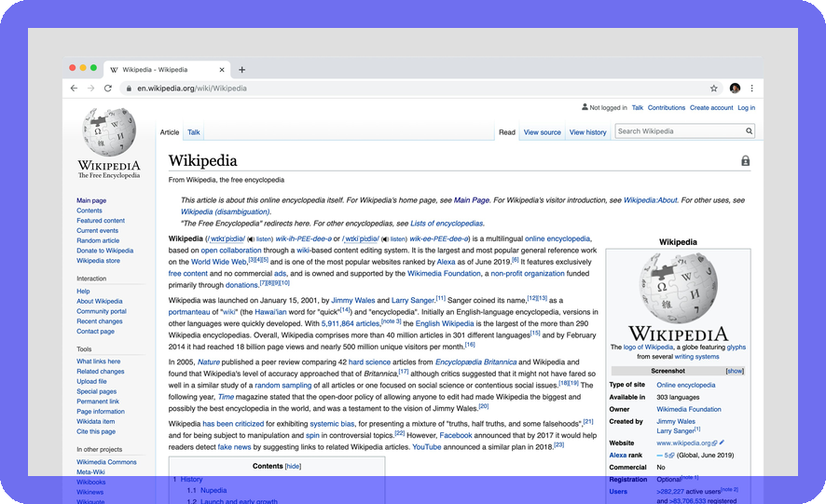Click the Contact page link
The image size is (826, 504).
(x=95, y=332)
